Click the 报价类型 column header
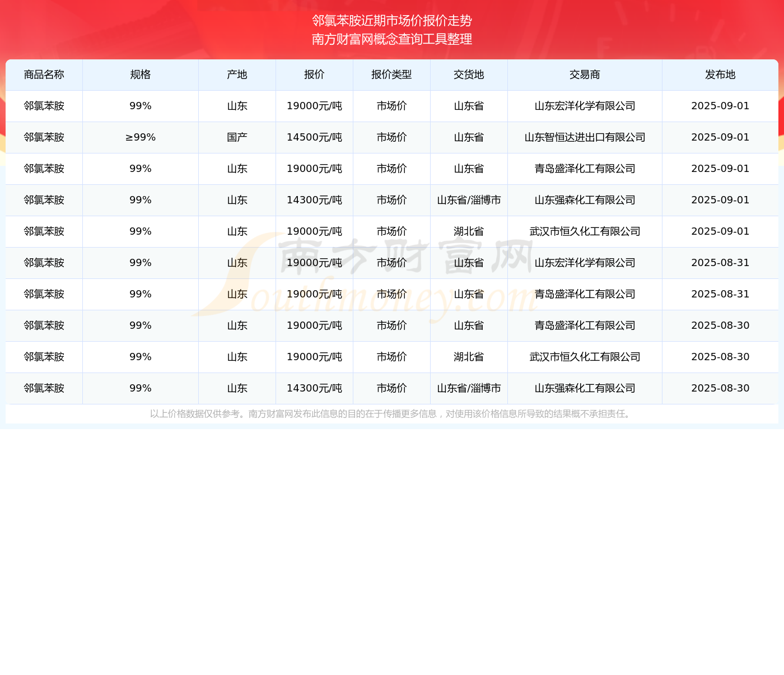The height and width of the screenshot is (675, 784). click(x=392, y=75)
